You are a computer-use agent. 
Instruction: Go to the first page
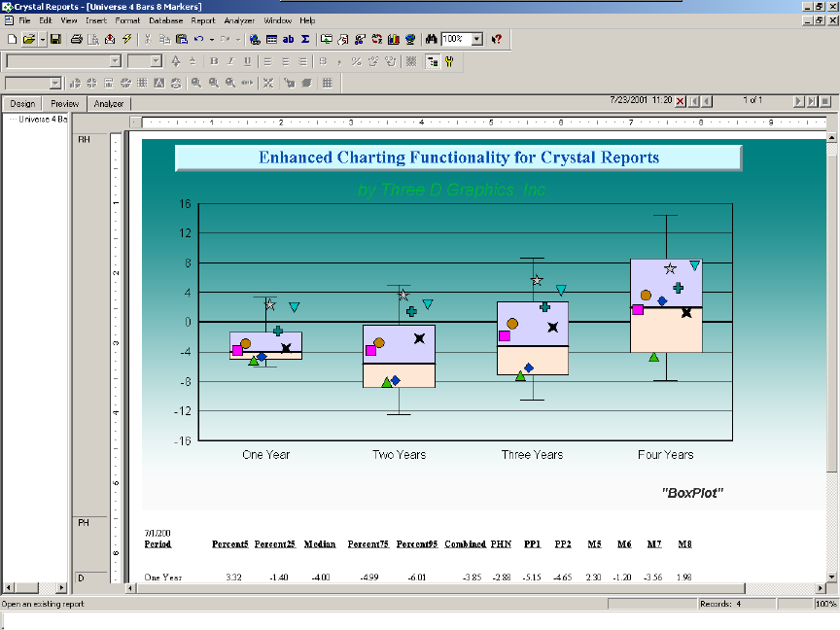694,101
